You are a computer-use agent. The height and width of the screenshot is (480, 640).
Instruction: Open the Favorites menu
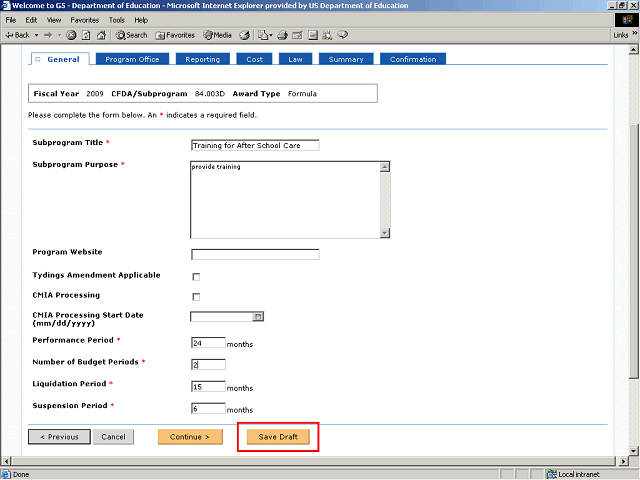(x=84, y=20)
